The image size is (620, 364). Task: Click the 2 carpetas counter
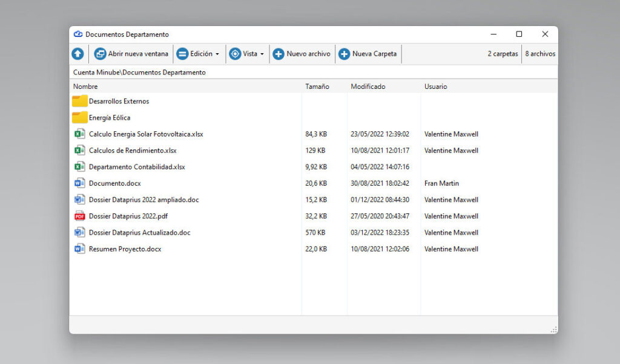[503, 54]
